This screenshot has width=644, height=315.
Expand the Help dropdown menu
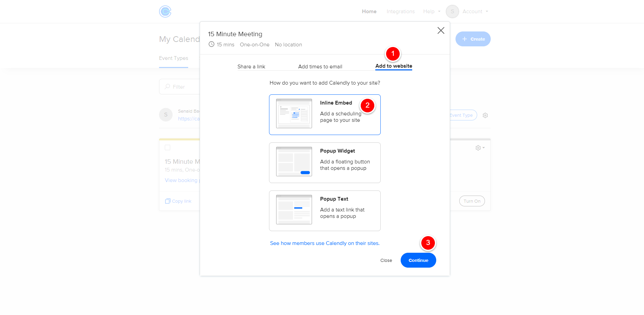[x=431, y=12]
